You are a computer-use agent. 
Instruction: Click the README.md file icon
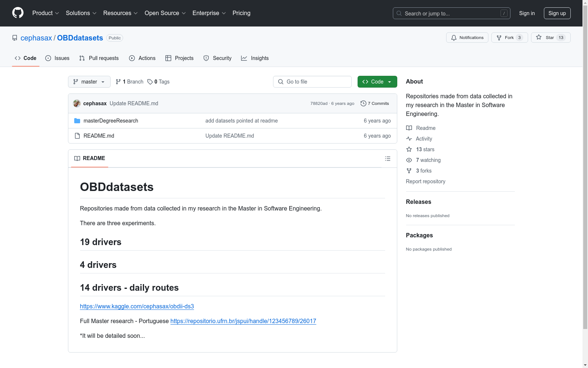pos(77,136)
